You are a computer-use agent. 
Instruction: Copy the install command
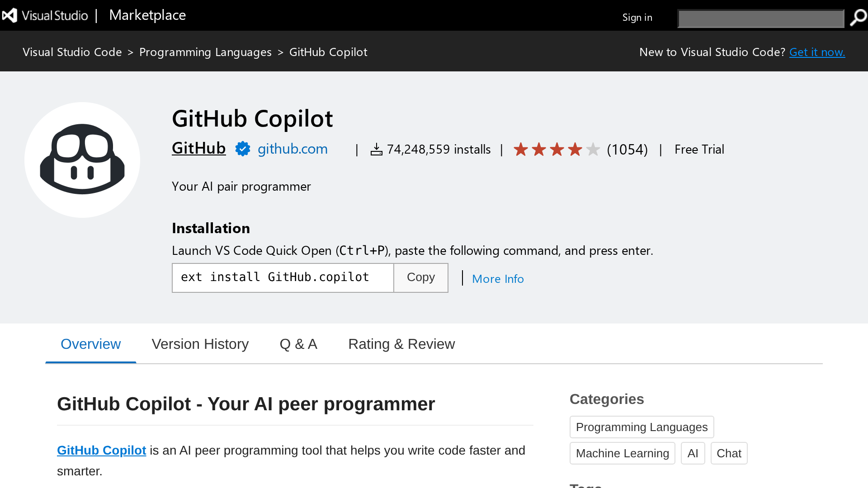[x=421, y=277]
